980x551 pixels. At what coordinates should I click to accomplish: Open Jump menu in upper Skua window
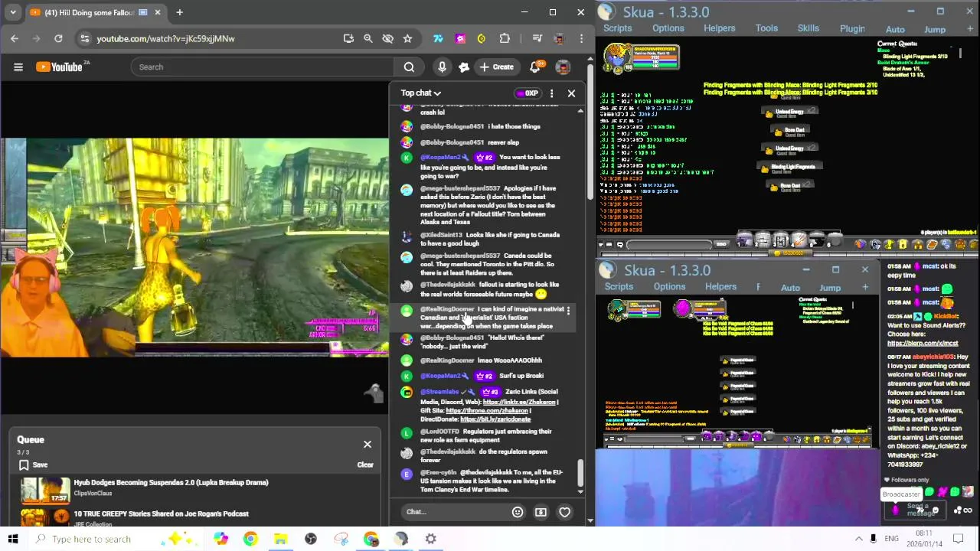[x=935, y=30]
